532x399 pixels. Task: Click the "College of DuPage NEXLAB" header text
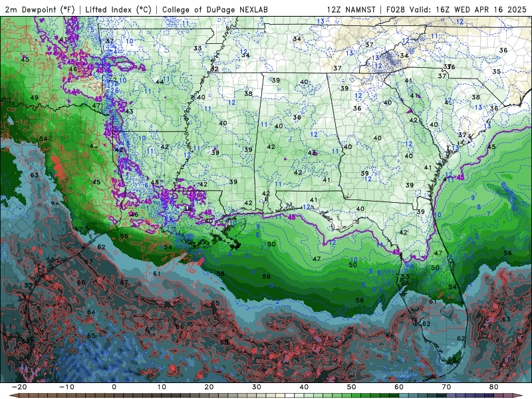click(215, 9)
